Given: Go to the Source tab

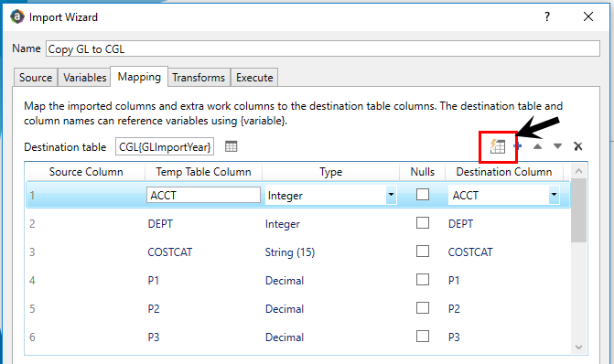Looking at the screenshot, I should pos(36,78).
